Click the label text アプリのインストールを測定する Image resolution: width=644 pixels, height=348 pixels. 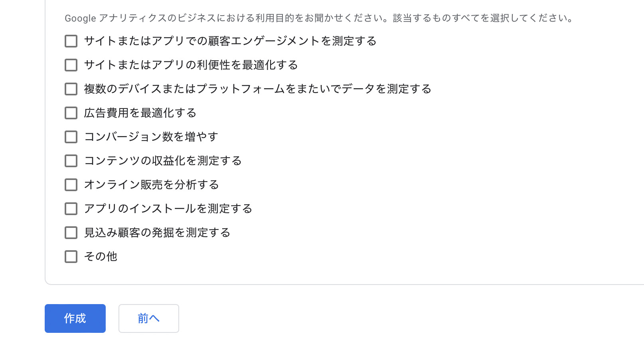tap(168, 209)
